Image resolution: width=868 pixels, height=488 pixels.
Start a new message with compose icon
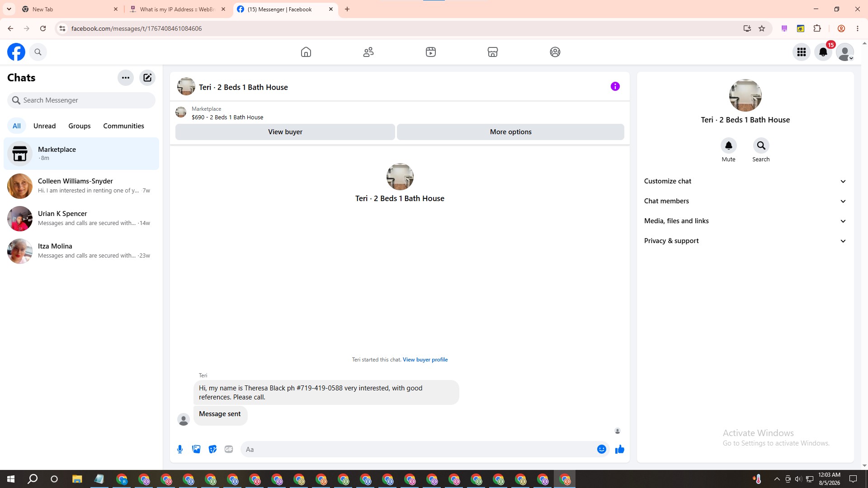tap(147, 78)
